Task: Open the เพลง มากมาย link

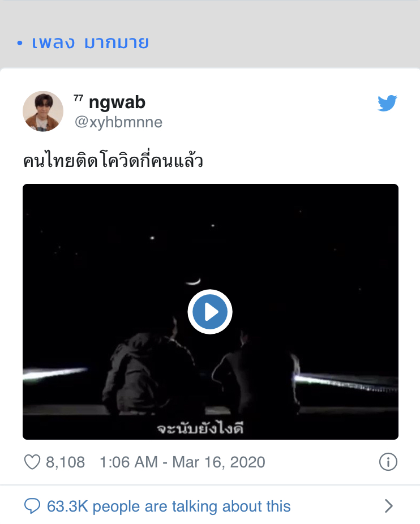Action: click(91, 43)
